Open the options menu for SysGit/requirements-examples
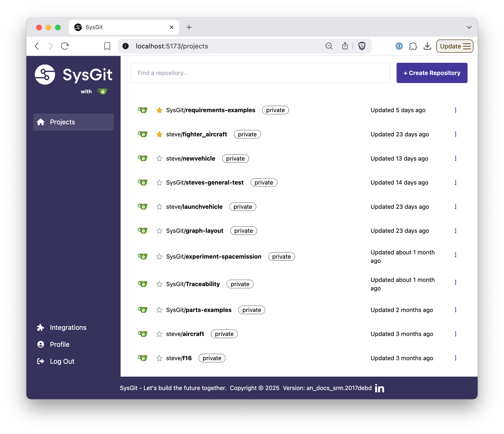Viewport: 504px width, 434px height. tap(456, 110)
